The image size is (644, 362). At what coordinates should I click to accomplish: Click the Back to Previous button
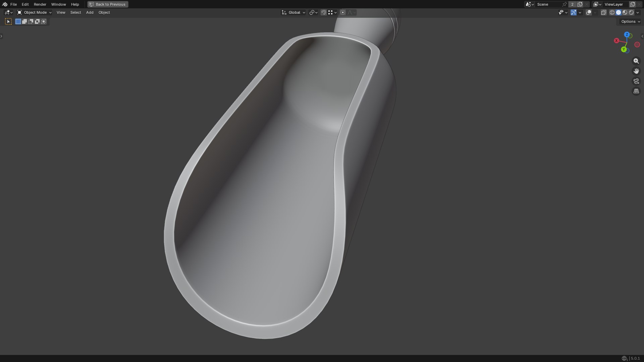point(108,4)
